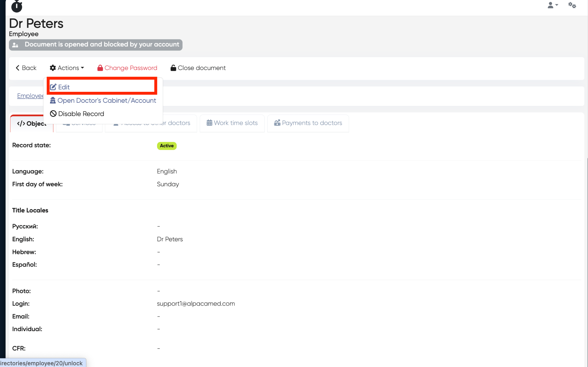Choose Disable Record menu entry
The image size is (588, 367).
click(81, 114)
